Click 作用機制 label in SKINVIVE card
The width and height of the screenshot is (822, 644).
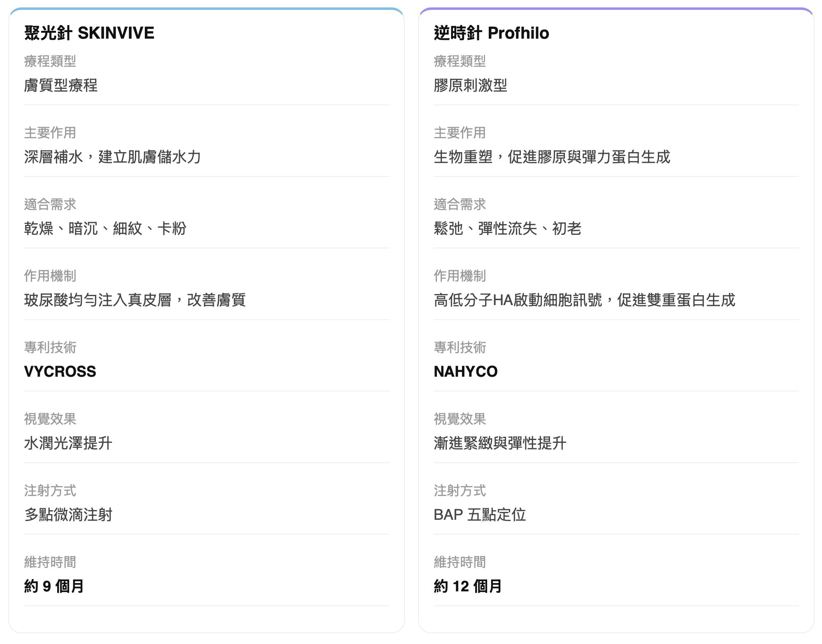click(x=50, y=276)
